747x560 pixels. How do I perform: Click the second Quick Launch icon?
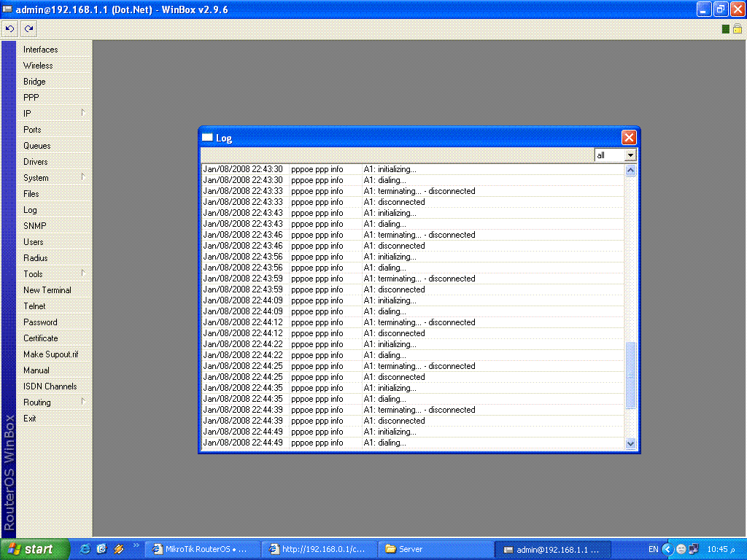(101, 549)
